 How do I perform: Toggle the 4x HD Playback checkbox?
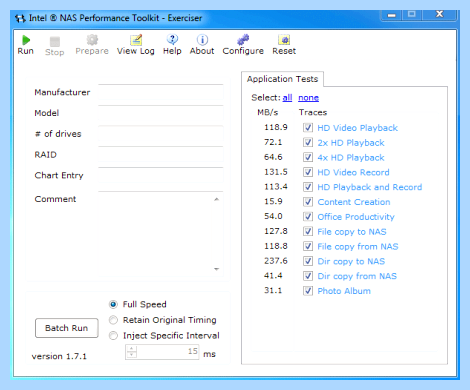pos(308,157)
